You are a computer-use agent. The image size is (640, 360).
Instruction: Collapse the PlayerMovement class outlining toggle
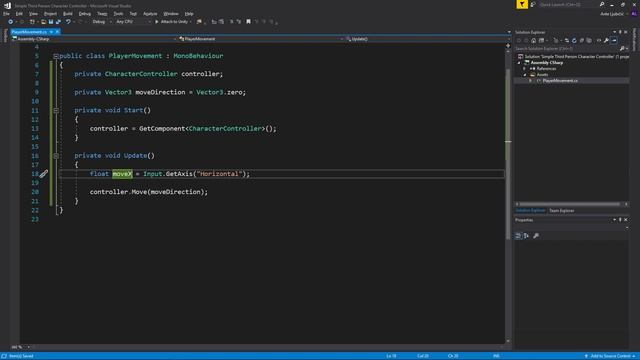(56, 56)
